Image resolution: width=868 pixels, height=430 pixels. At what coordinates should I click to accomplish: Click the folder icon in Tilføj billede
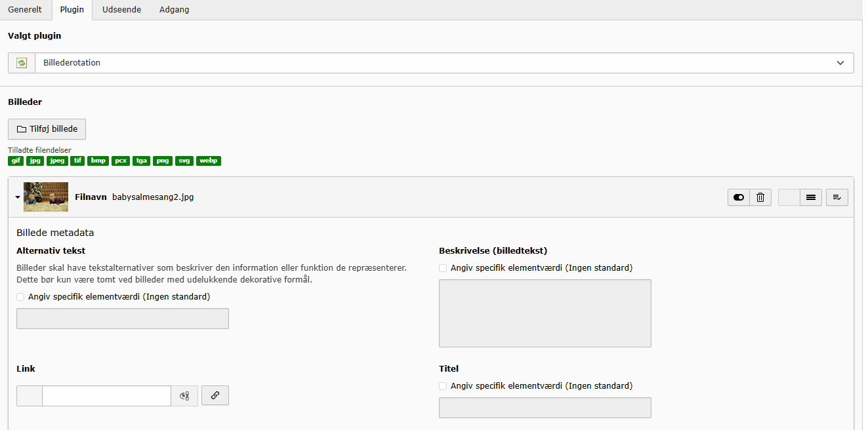click(21, 129)
